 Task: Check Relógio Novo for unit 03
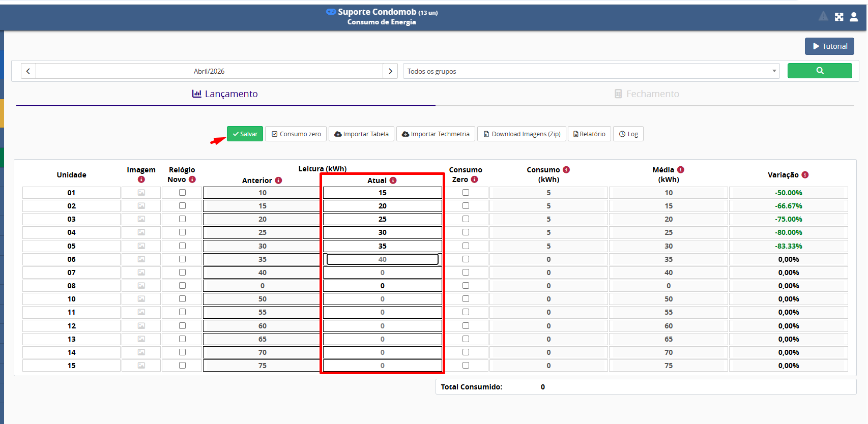point(182,219)
